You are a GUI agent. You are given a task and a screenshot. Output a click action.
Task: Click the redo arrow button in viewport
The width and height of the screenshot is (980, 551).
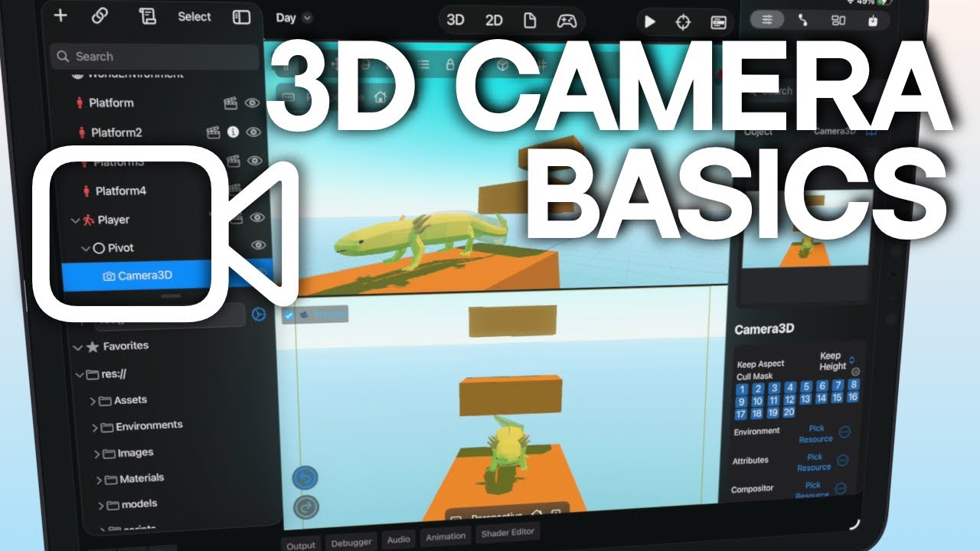coord(305,507)
